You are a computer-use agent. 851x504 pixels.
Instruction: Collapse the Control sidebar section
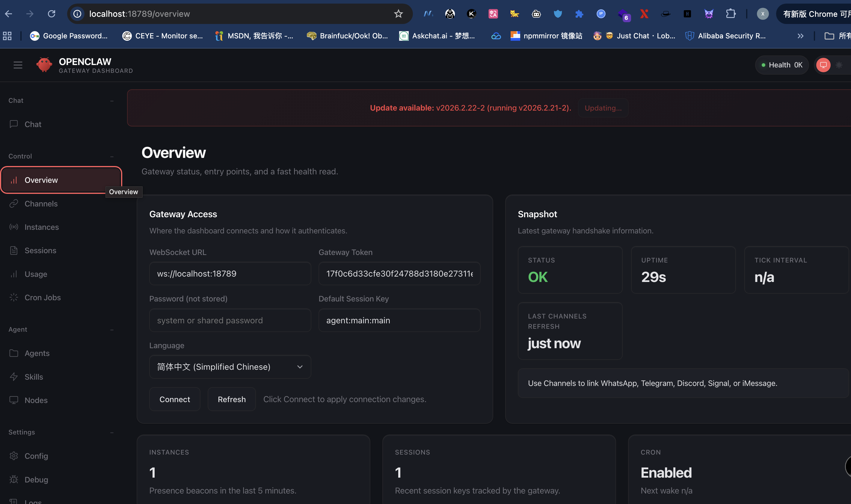(112, 156)
